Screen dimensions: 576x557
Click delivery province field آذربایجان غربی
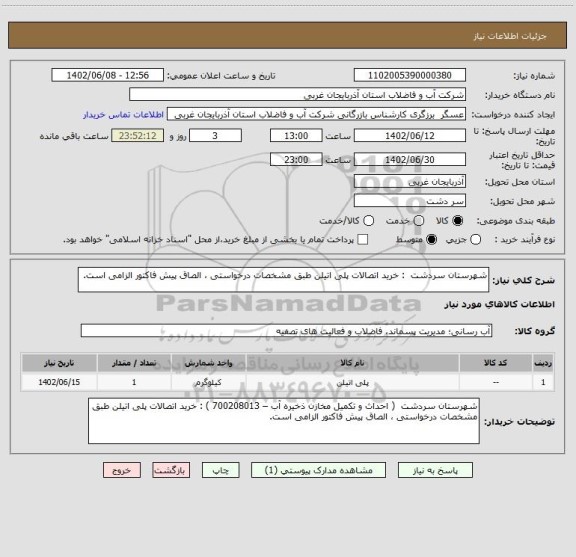(x=410, y=182)
